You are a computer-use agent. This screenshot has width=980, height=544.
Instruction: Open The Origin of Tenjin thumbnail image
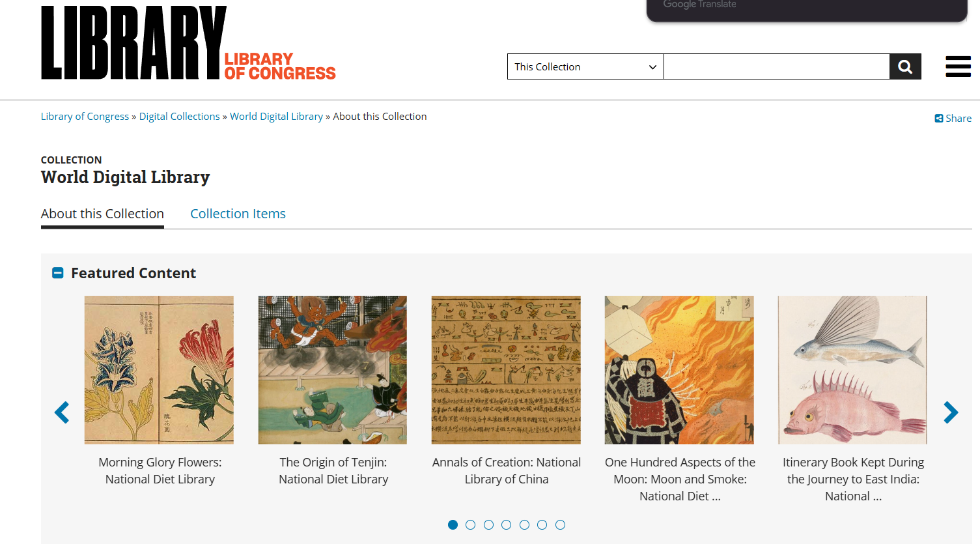[333, 370]
